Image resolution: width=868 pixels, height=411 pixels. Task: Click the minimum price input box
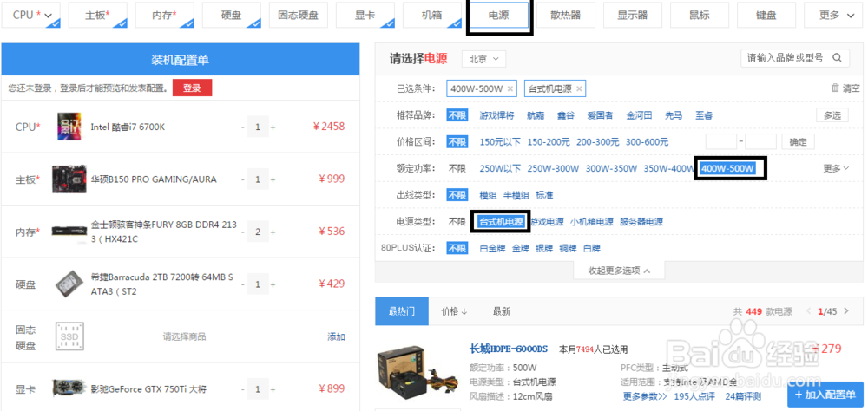[721, 141]
